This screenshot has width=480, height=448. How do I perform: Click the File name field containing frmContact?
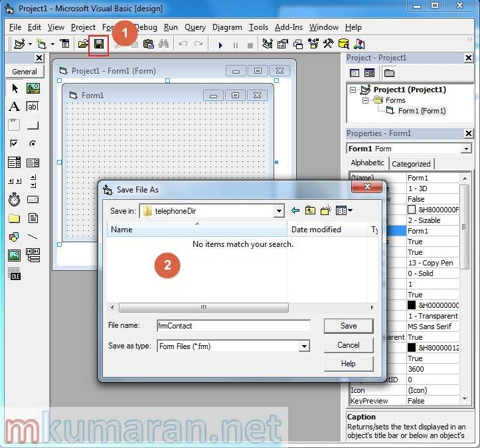click(x=234, y=326)
